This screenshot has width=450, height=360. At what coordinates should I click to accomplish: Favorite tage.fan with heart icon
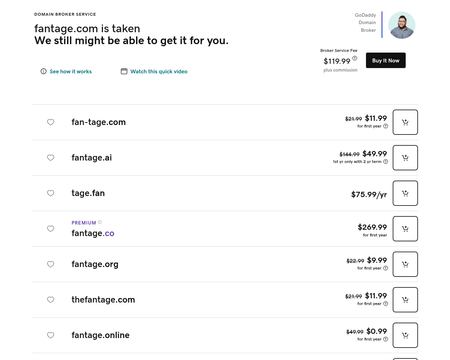pyautogui.click(x=50, y=193)
